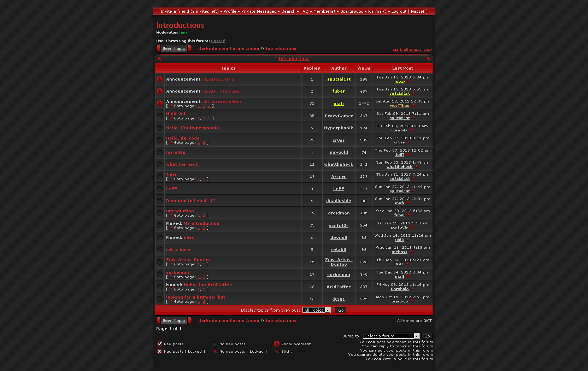The width and height of the screenshot is (588, 371).
Task: Click the top New Topic button
Action: 174,48
